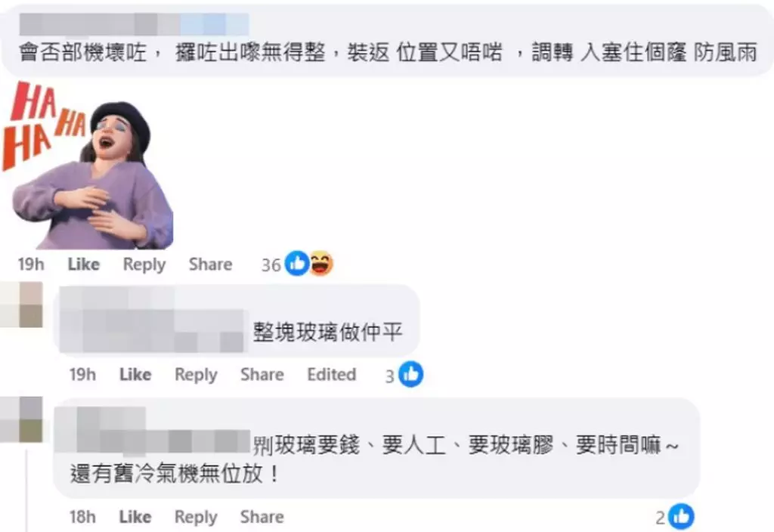This screenshot has width=774, height=532.
Task: Like the 18h comment about 㓥玻璃要錢
Action: click(x=135, y=517)
